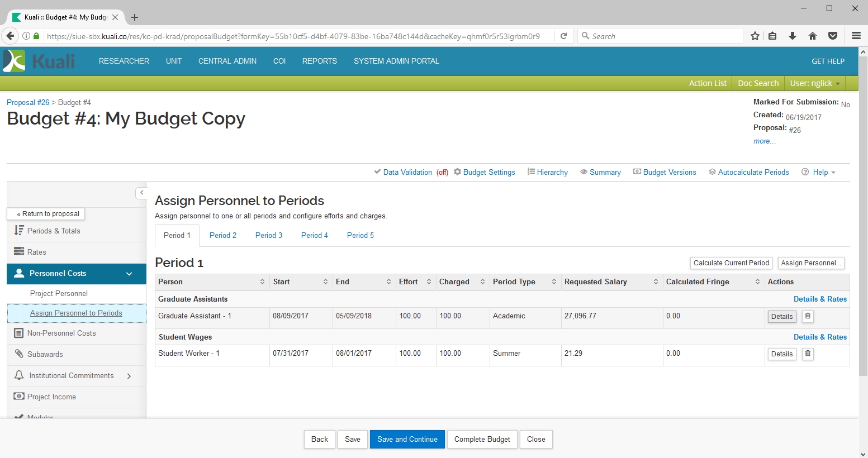Open browser downloads arrow icon
The height and width of the screenshot is (458, 868).
793,36
